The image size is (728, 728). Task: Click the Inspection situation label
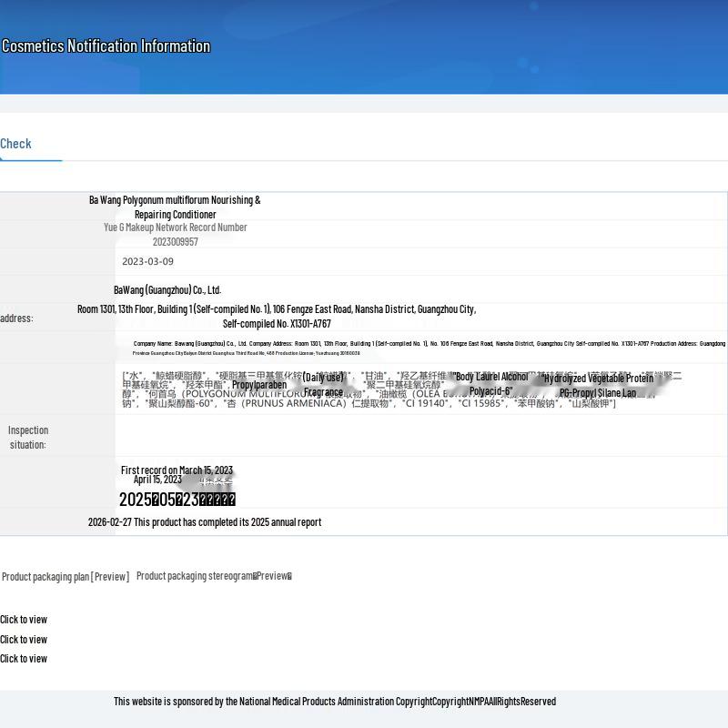pos(28,438)
